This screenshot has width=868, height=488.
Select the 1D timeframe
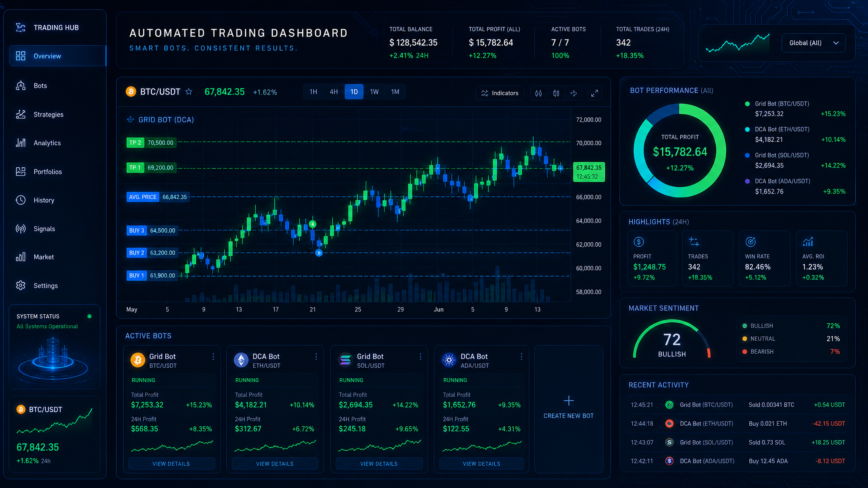point(354,92)
